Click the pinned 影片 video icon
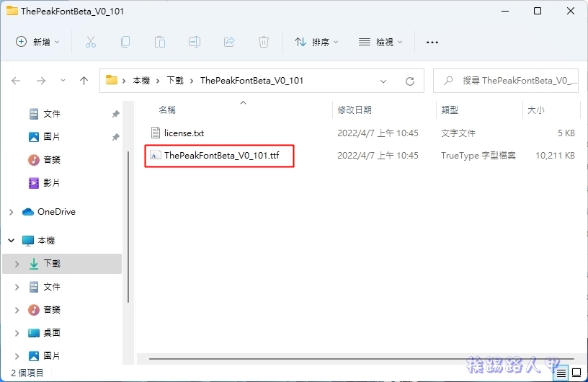 coord(34,183)
